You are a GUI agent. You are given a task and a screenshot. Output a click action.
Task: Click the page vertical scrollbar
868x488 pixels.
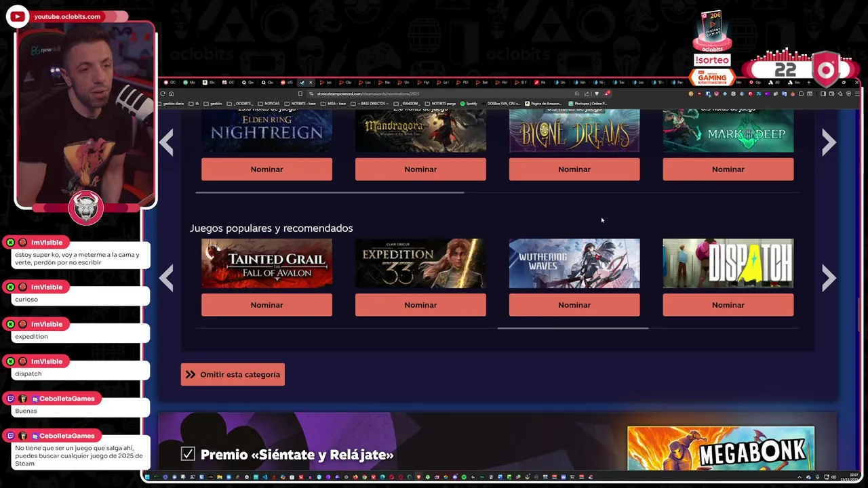coord(859,315)
